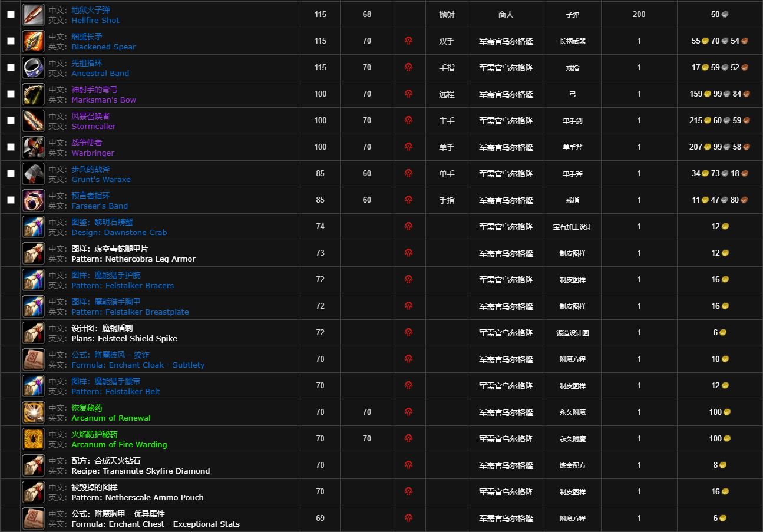
Task: Open the Enchant Chest Exceptional Stats icon
Action: coord(34,518)
